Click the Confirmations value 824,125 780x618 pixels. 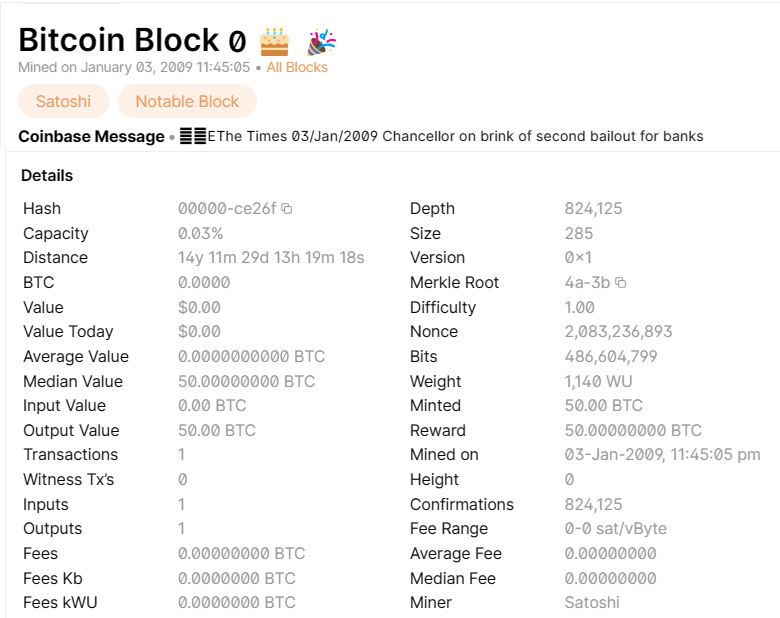click(x=593, y=505)
